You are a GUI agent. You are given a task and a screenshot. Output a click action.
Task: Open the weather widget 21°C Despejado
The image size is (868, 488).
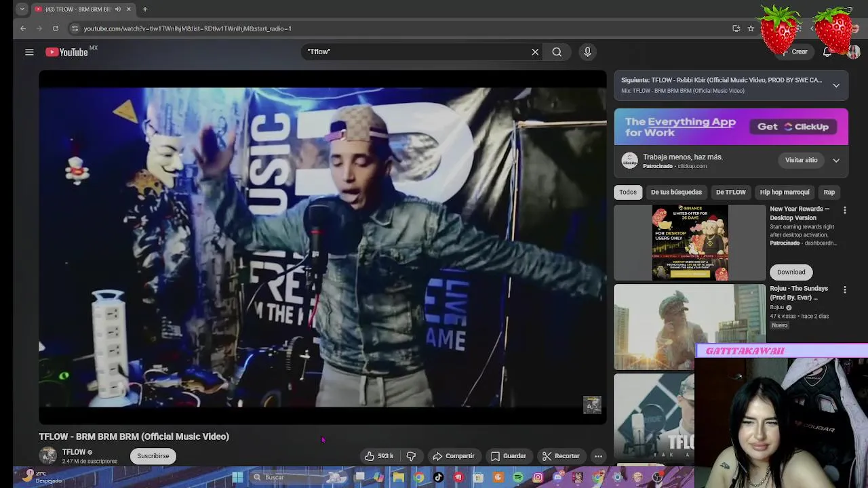[x=41, y=477]
